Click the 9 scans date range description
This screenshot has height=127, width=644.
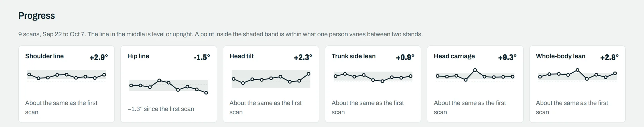click(x=221, y=34)
